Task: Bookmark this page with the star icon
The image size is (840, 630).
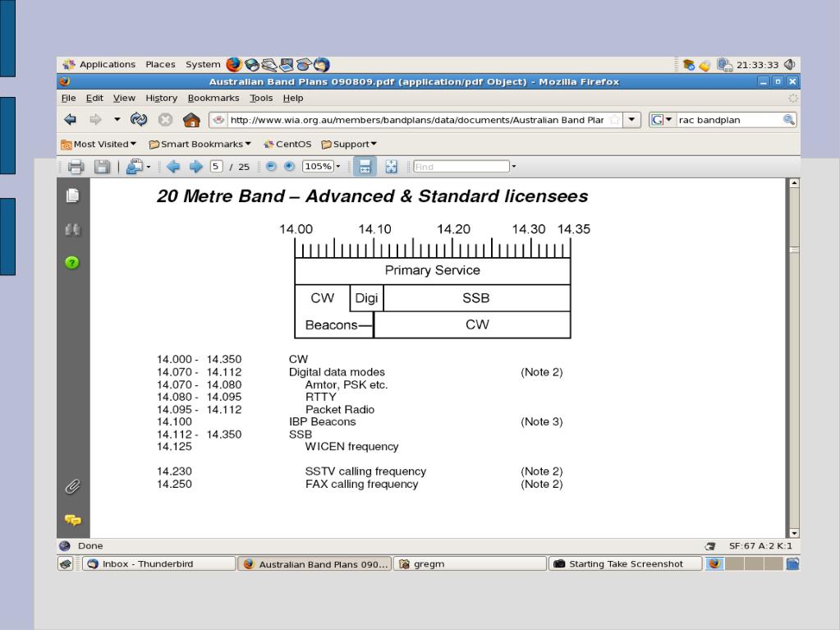Action: [615, 120]
